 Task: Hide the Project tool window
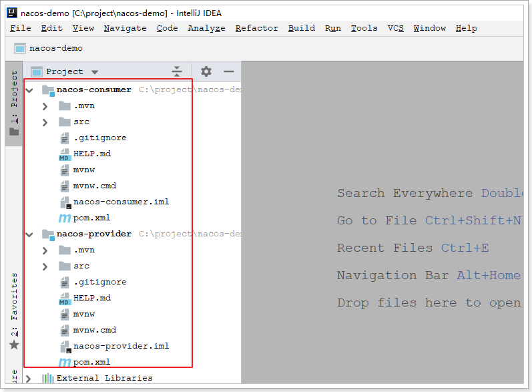click(x=229, y=71)
